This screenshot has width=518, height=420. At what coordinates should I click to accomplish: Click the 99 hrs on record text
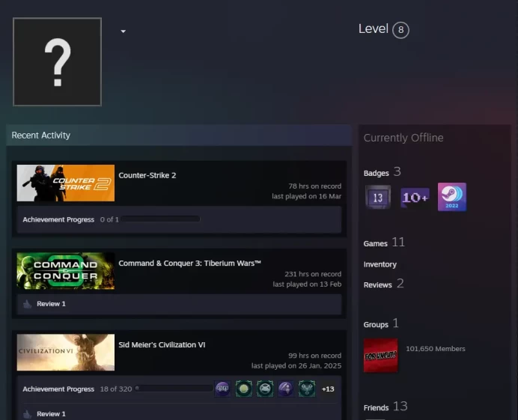click(315, 356)
